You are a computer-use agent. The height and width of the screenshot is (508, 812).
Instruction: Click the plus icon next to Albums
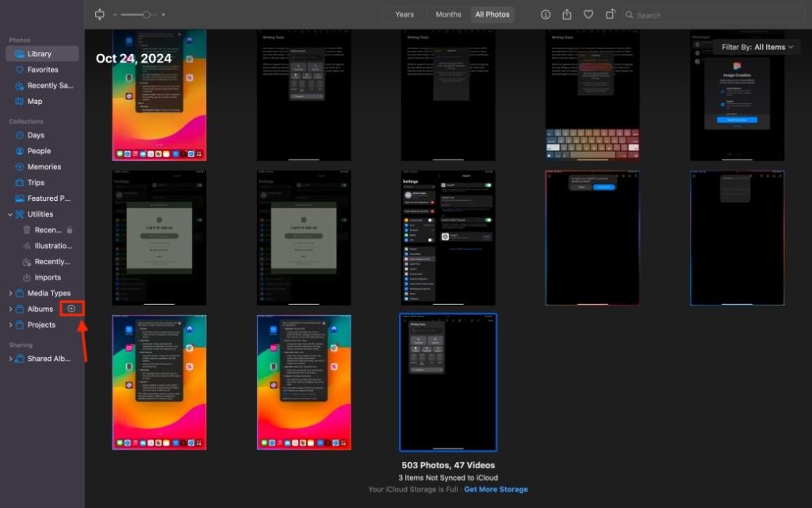pos(71,309)
